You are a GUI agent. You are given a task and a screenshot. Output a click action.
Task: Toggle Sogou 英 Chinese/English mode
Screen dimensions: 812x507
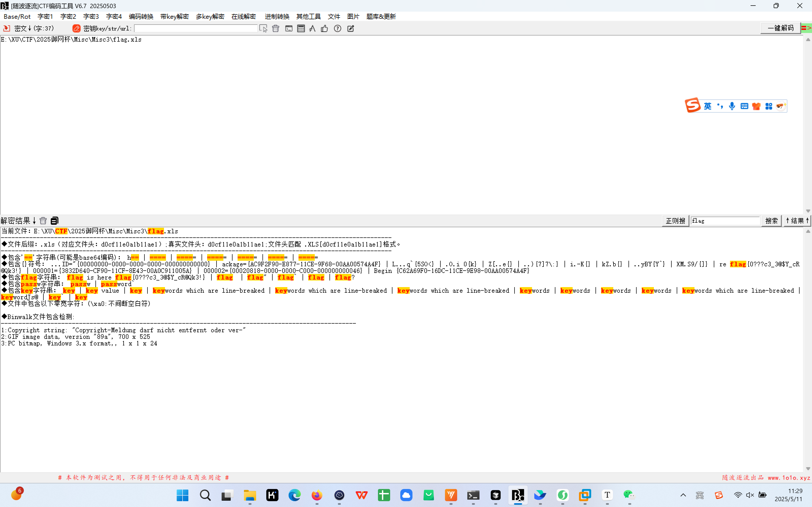708,106
